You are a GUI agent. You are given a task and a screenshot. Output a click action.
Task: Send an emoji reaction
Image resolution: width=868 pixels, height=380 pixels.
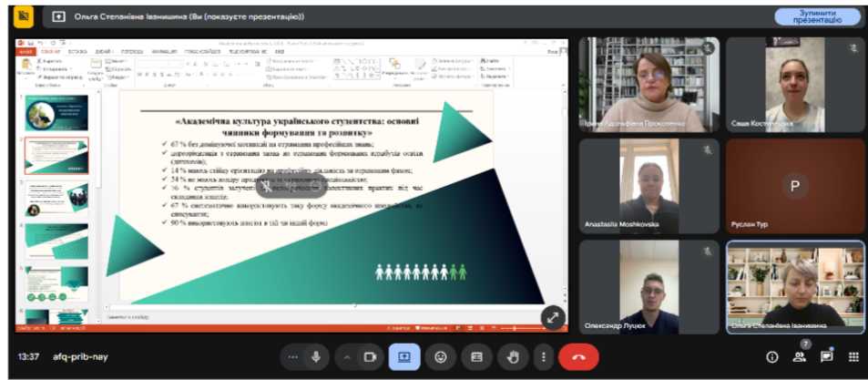(x=441, y=356)
